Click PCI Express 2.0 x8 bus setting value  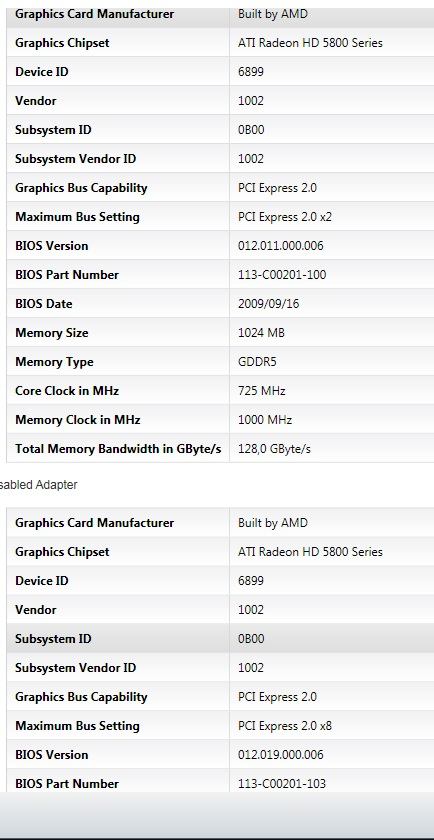[x=285, y=726]
